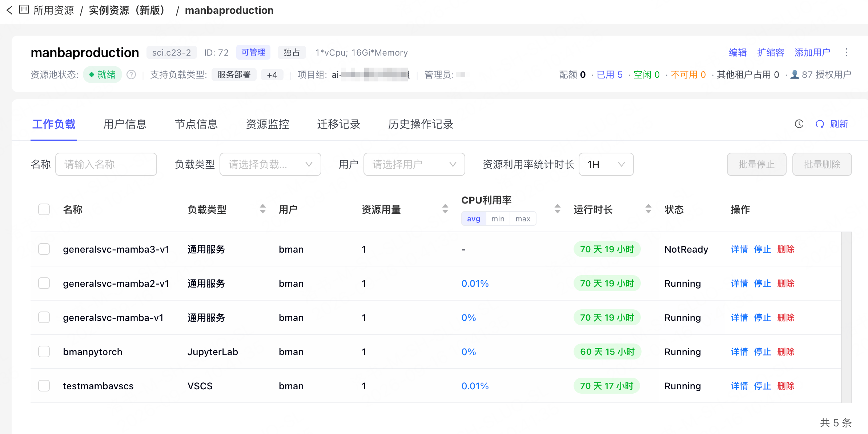Open 详情 for generalsvc-mamba3-v1

739,249
